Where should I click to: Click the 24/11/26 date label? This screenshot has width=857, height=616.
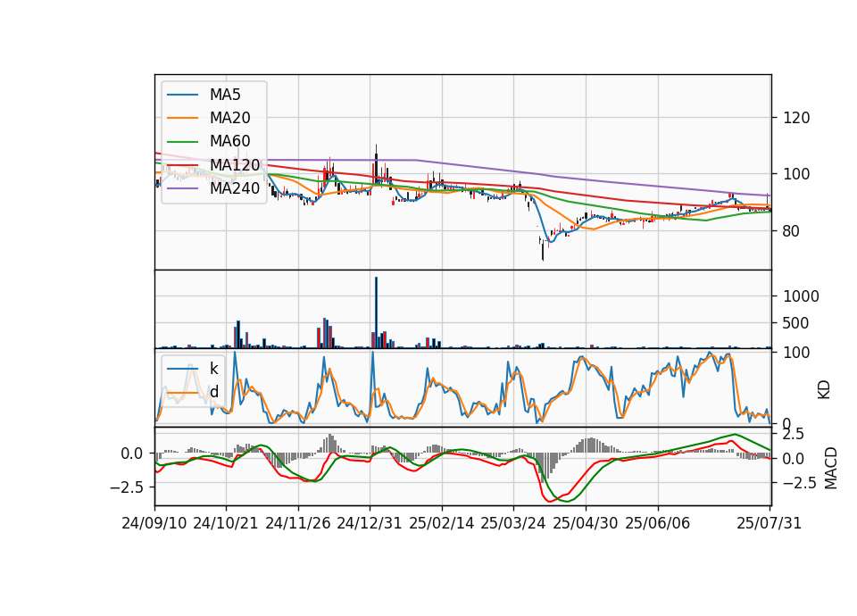pos(298,523)
